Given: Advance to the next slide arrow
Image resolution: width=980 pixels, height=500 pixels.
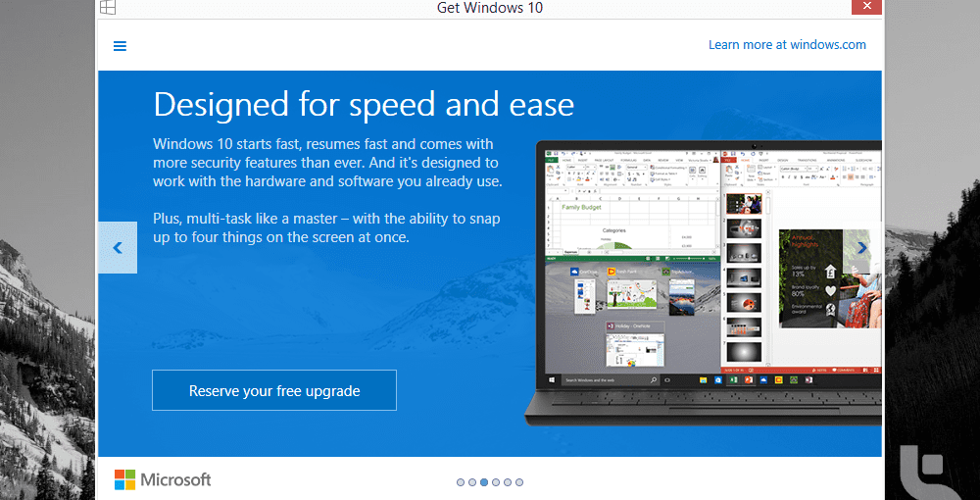Looking at the screenshot, I should click(x=862, y=247).
